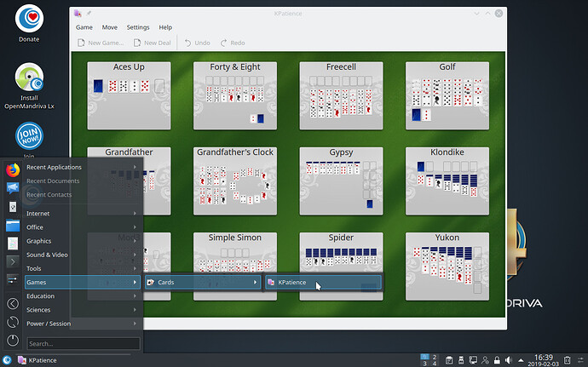Open Firefox from the launcher favorites
The width and height of the screenshot is (588, 367).
pyautogui.click(x=13, y=169)
